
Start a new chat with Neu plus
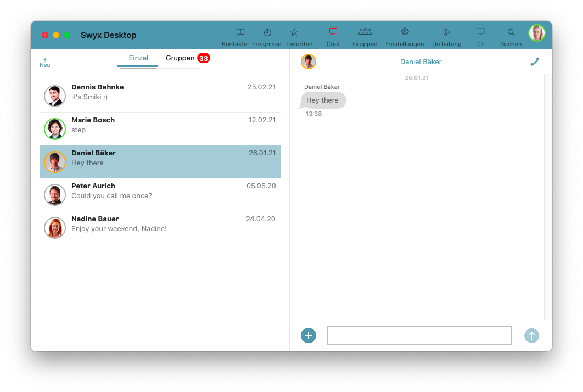(45, 63)
